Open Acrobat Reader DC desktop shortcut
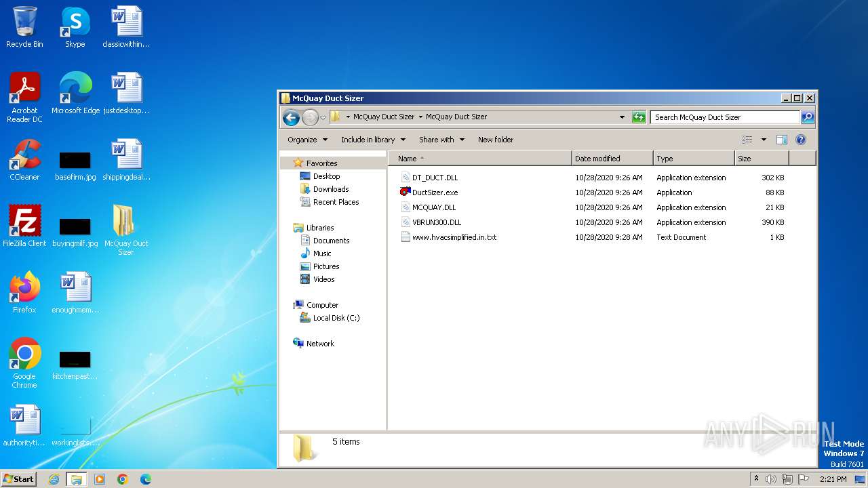This screenshot has width=868, height=488. click(24, 98)
